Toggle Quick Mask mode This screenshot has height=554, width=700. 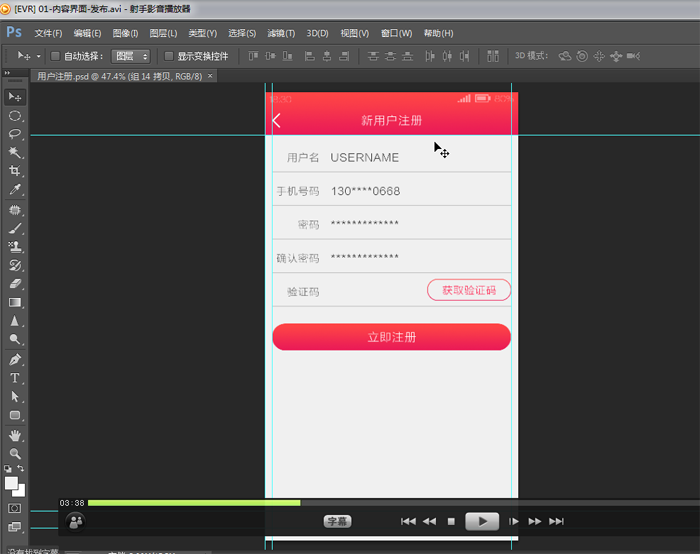14,508
